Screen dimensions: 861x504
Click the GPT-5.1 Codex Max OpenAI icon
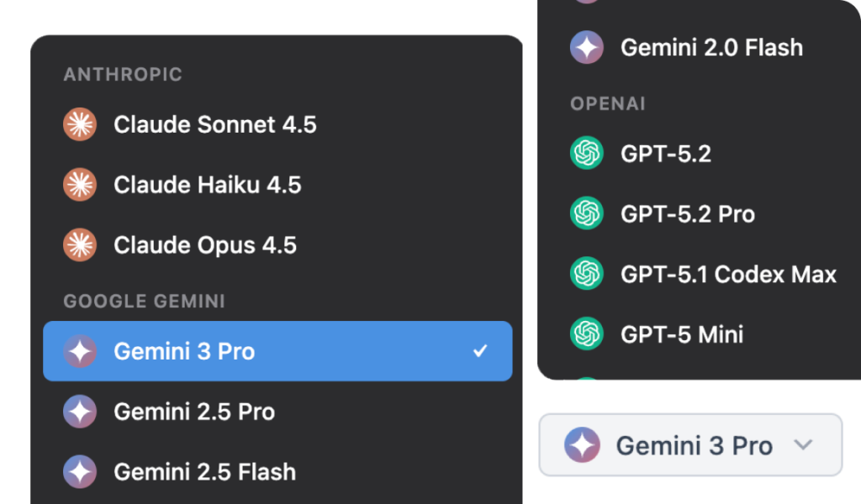click(587, 274)
